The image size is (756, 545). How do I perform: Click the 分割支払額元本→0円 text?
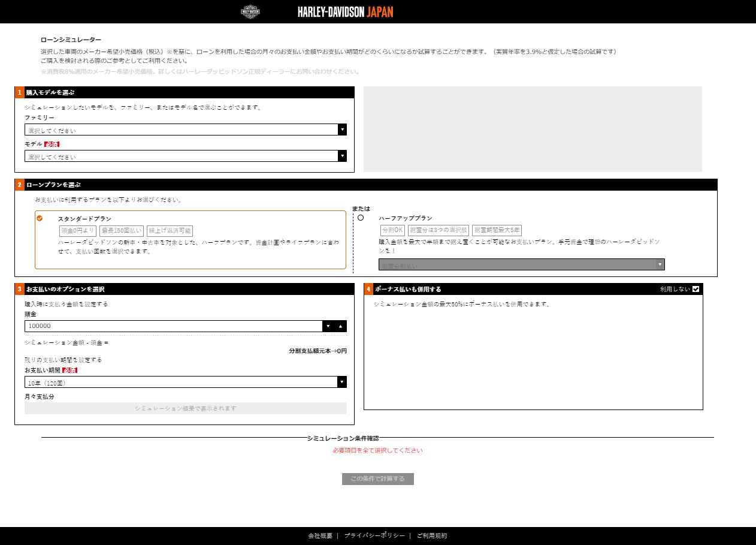tap(317, 351)
